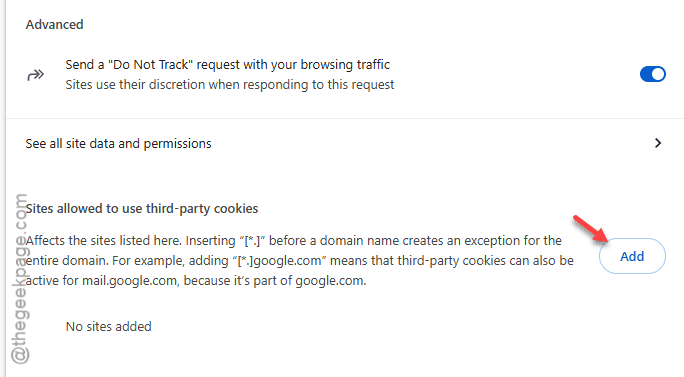Click the Sites allowed to use third-party cookies heading
The height and width of the screenshot is (377, 684).
[x=142, y=209]
